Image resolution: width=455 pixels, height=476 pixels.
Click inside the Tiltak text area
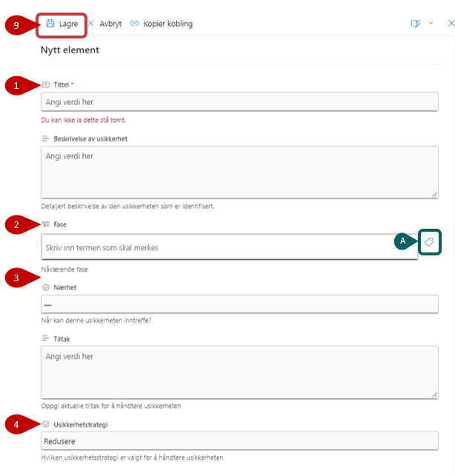coord(239,373)
